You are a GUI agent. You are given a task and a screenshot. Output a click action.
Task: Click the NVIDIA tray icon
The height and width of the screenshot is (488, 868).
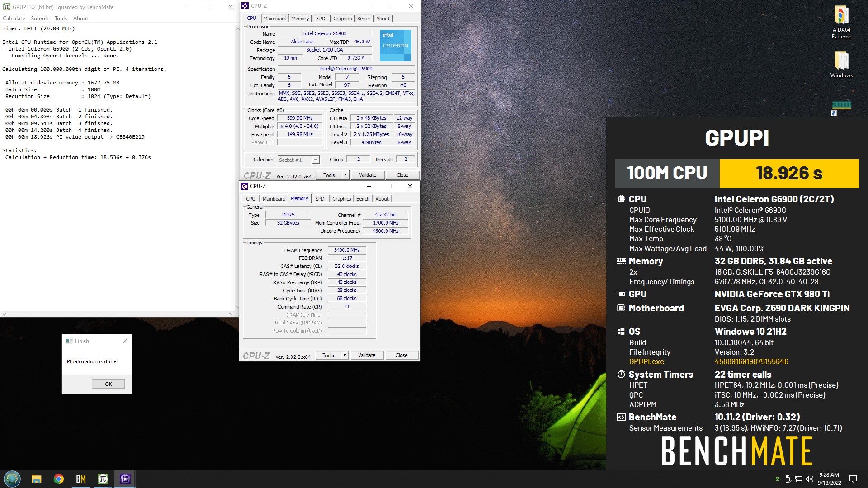(777, 479)
